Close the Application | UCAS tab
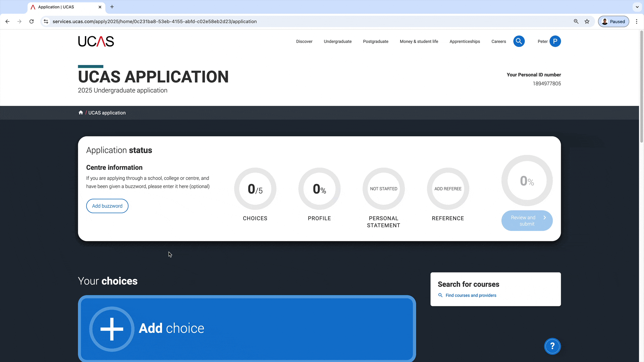This screenshot has height=362, width=644. [100, 7]
